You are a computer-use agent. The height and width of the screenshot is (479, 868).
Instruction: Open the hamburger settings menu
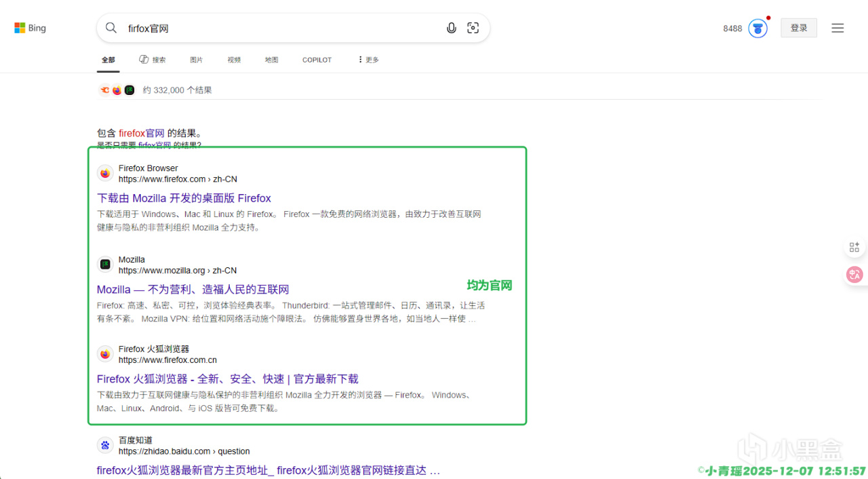(x=837, y=28)
